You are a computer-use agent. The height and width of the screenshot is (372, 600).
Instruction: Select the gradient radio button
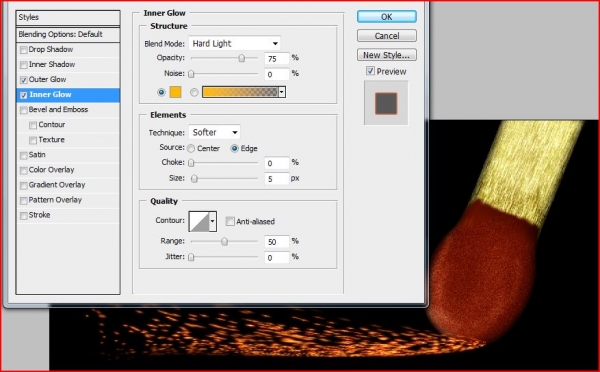[x=194, y=92]
